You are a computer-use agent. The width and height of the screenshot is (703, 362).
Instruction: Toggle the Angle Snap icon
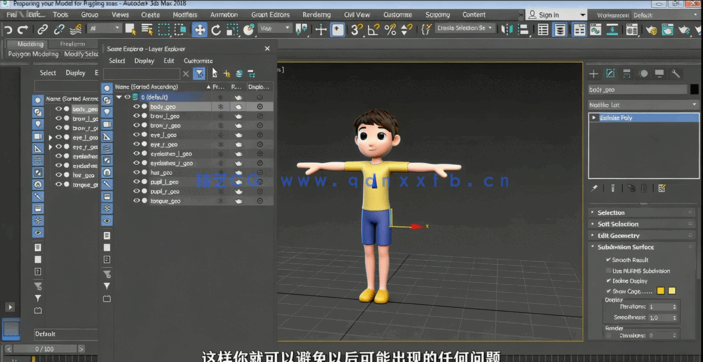(373, 30)
